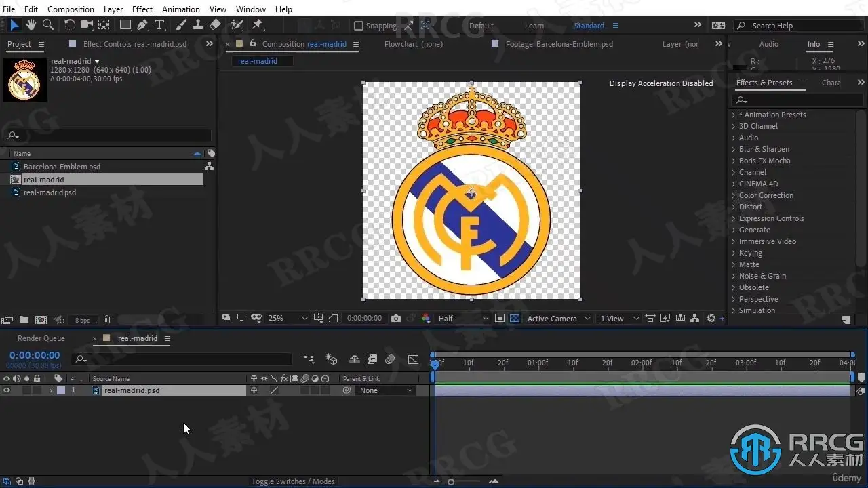The height and width of the screenshot is (488, 868).
Task: Click the layer label color swatch
Action: 61,390
